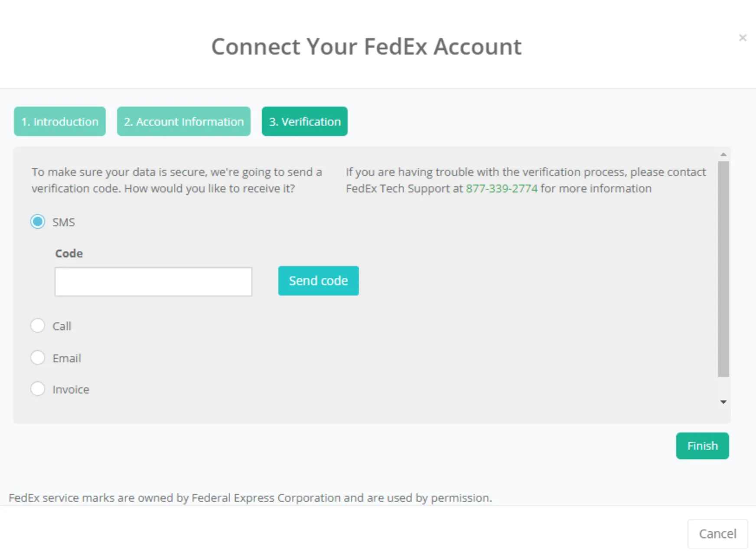Click the FedEx service marks notice text

[250, 498]
